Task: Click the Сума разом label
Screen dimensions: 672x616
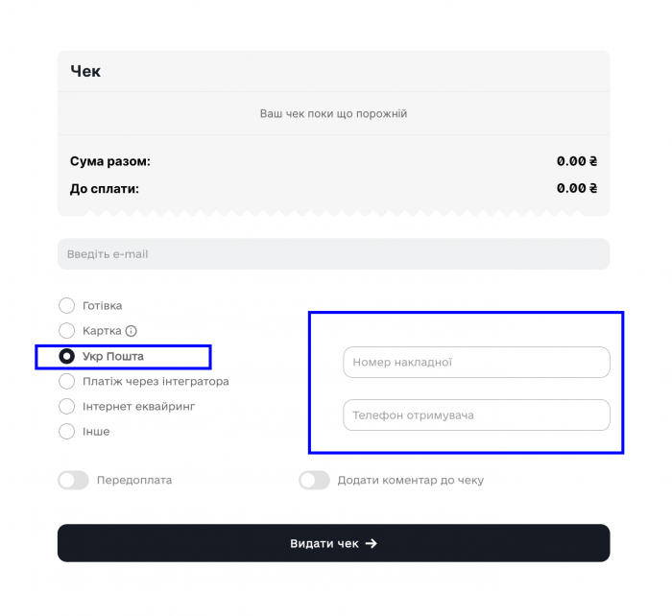Action: tap(110, 161)
